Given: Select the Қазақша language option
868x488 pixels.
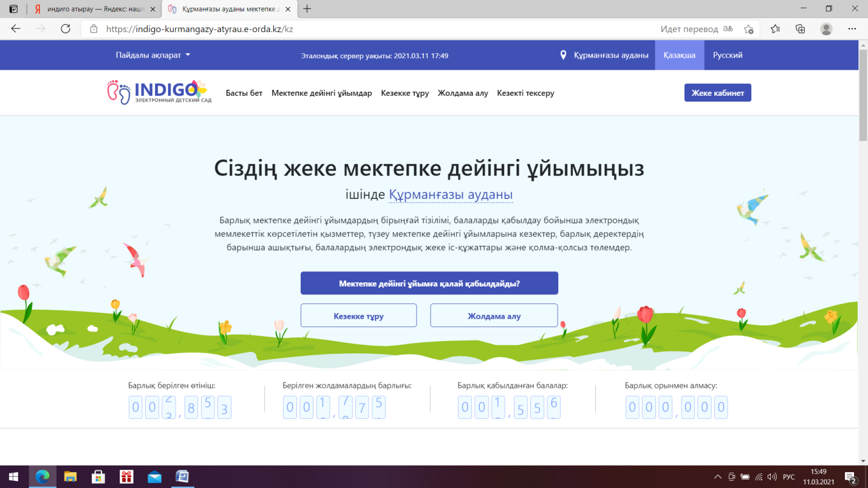Looking at the screenshot, I should [x=679, y=55].
